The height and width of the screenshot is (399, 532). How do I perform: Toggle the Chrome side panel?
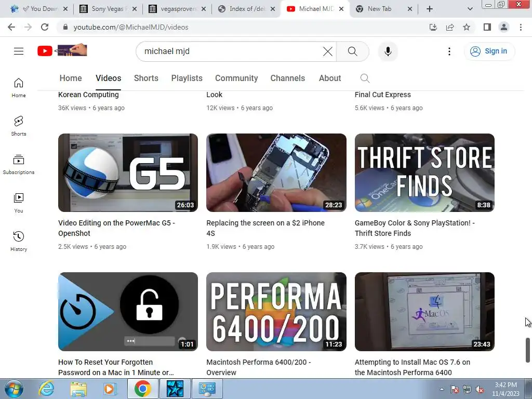pyautogui.click(x=487, y=27)
